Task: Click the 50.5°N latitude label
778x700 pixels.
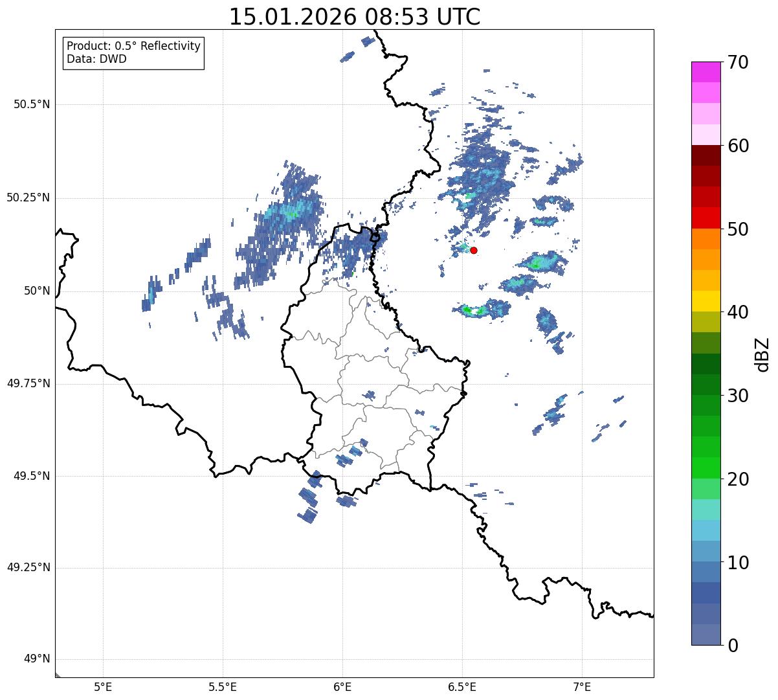Action: point(32,104)
